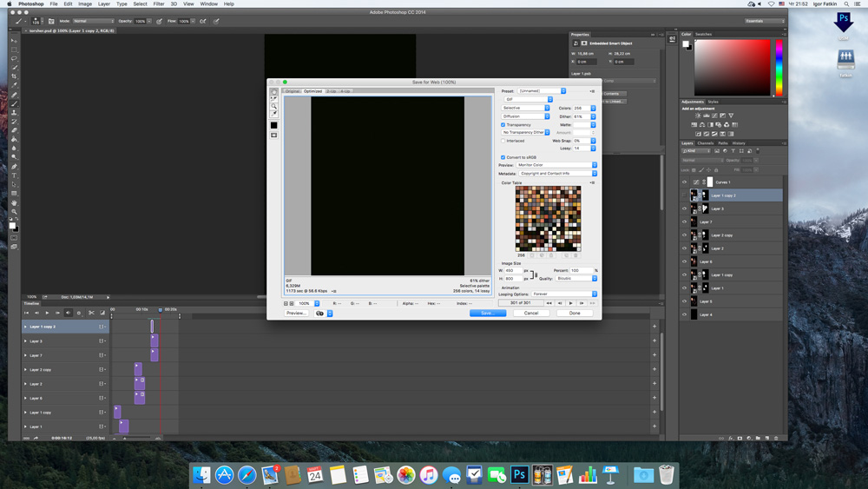
Task: Enable the Interlaced checkbox
Action: 503,141
